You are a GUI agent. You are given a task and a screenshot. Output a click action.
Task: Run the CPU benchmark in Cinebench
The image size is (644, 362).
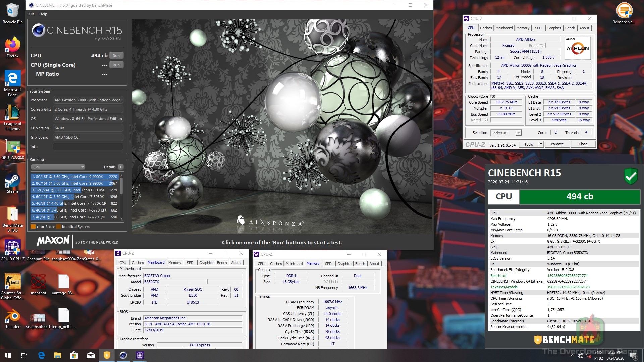(x=116, y=55)
